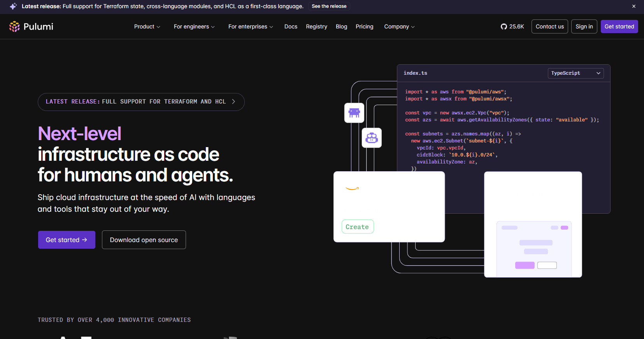Click Get started in the top navigation
The width and height of the screenshot is (644, 339).
619,26
